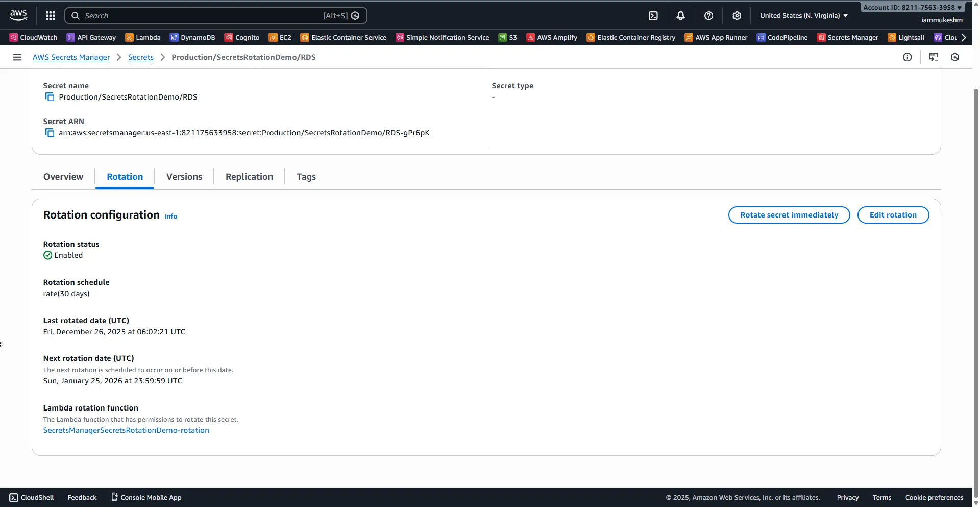The width and height of the screenshot is (980, 507).
Task: Toggle the side navigation hamburger menu
Action: pos(17,57)
